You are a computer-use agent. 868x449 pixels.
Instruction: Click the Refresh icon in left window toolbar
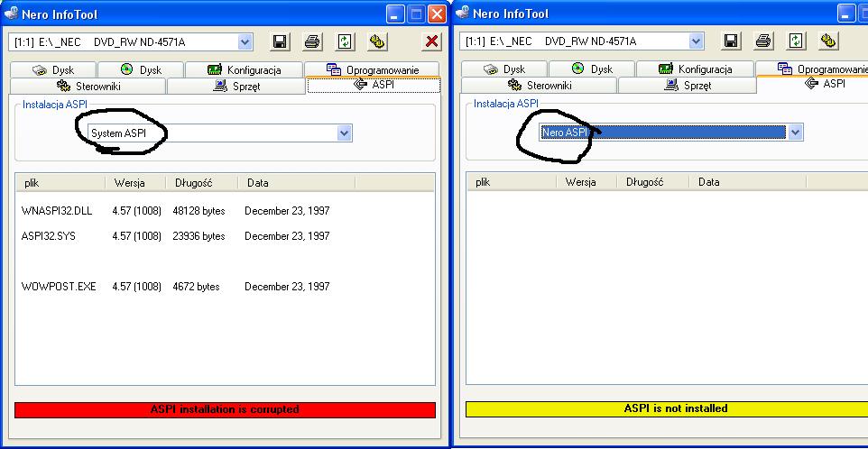[x=345, y=41]
